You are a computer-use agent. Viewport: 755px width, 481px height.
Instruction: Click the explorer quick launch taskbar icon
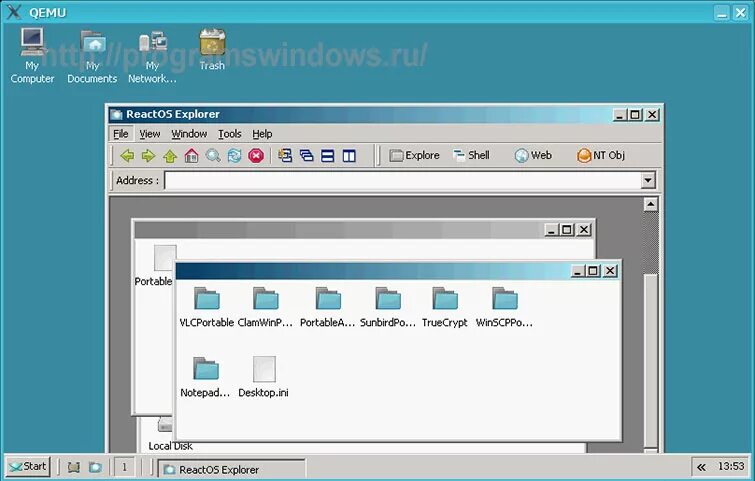pyautogui.click(x=95, y=467)
